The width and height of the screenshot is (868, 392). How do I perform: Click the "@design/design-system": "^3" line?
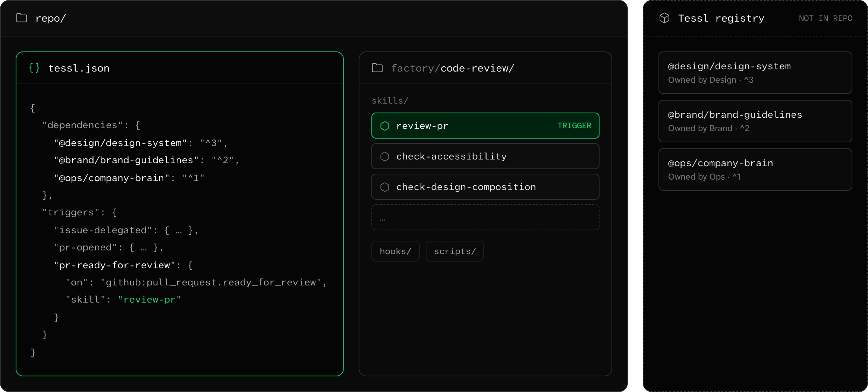pyautogui.click(x=141, y=143)
